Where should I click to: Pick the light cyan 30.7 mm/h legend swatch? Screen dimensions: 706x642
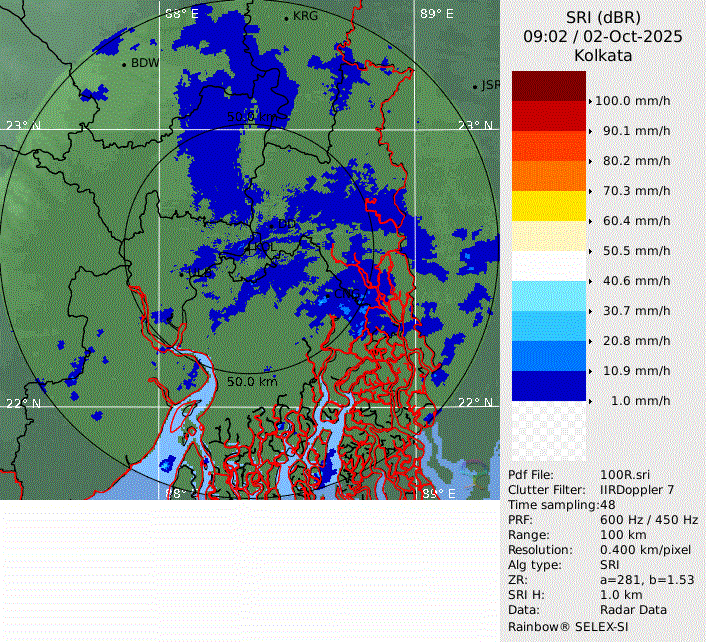click(549, 296)
